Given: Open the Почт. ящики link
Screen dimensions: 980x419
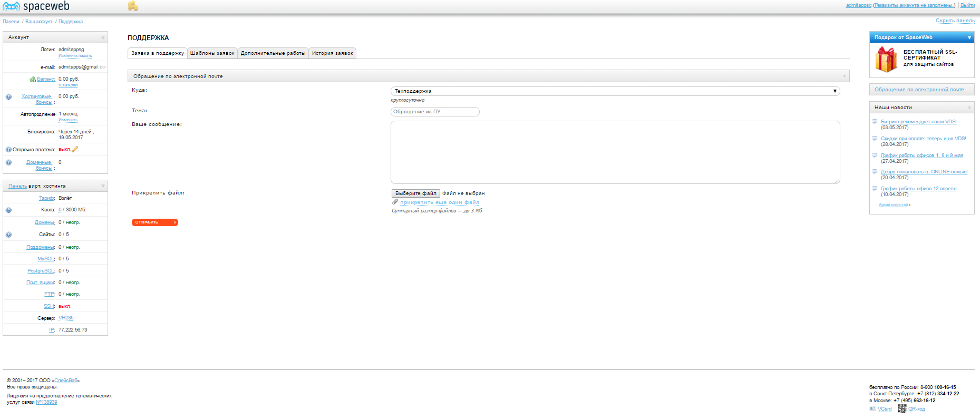Looking at the screenshot, I should point(41,282).
